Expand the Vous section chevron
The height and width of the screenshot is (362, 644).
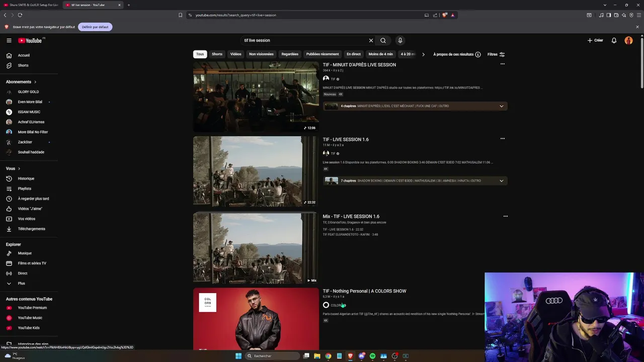tap(19, 168)
